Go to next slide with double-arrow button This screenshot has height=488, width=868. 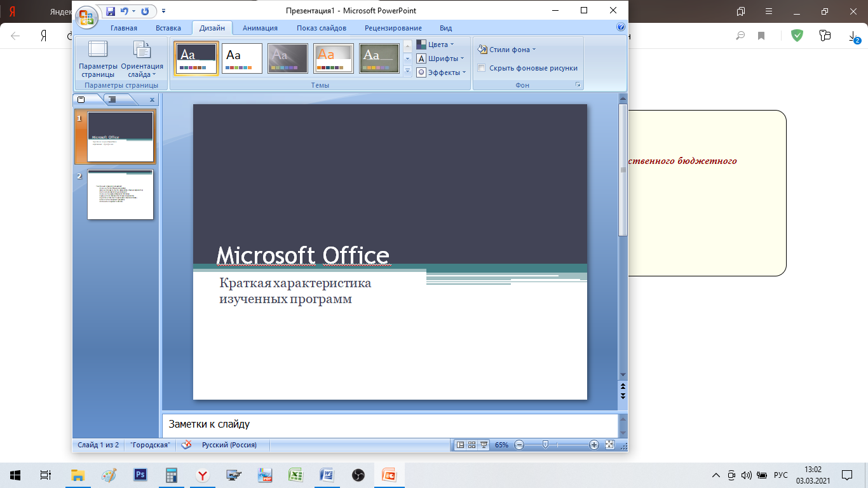(x=623, y=396)
